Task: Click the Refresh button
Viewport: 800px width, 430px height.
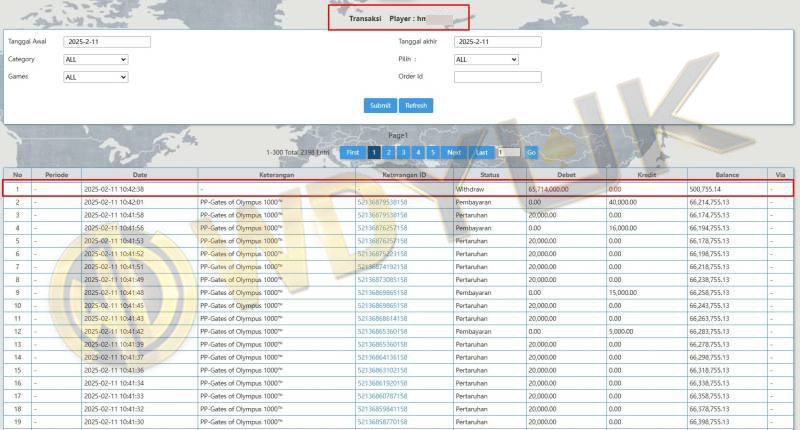Action: [x=416, y=105]
